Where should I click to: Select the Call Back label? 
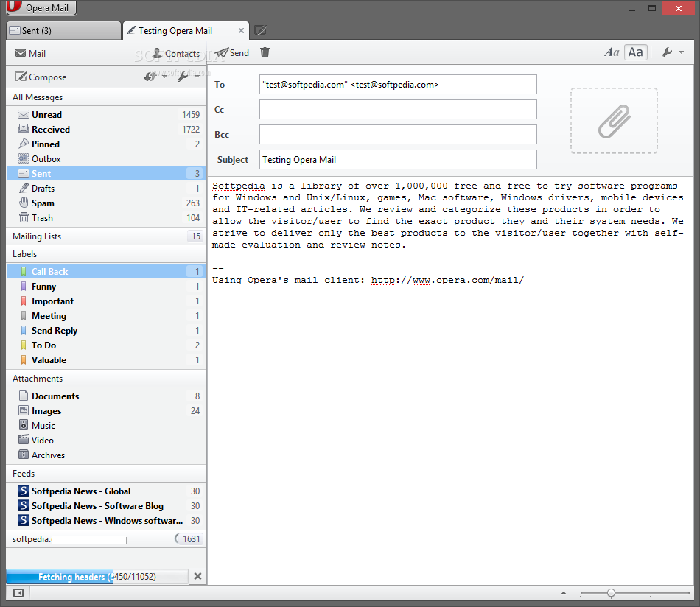106,271
